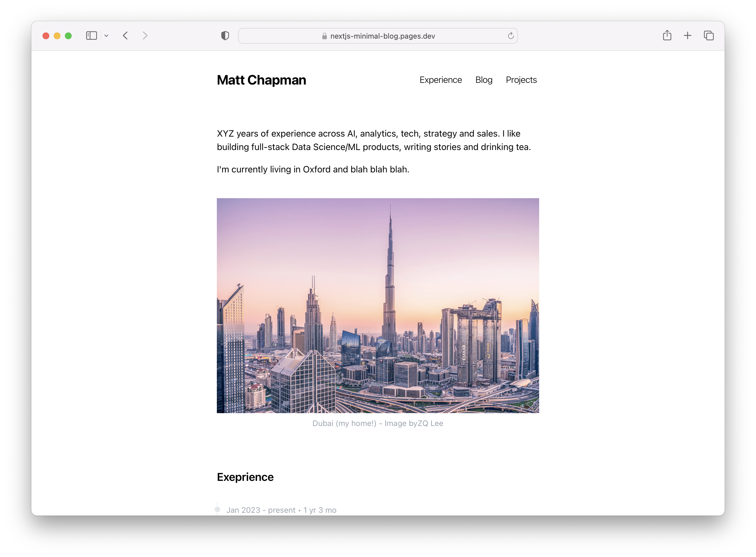756x557 pixels.
Task: Minimize the Safari window
Action: [57, 36]
